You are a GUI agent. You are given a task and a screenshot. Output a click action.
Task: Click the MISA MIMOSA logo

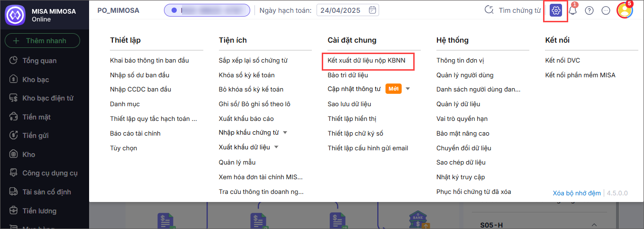point(15,14)
